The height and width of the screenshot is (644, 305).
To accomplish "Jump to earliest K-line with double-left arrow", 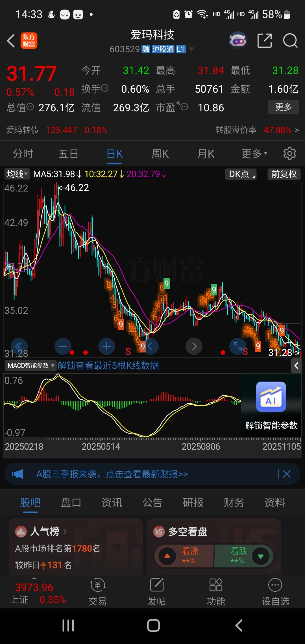I will (x=19, y=346).
